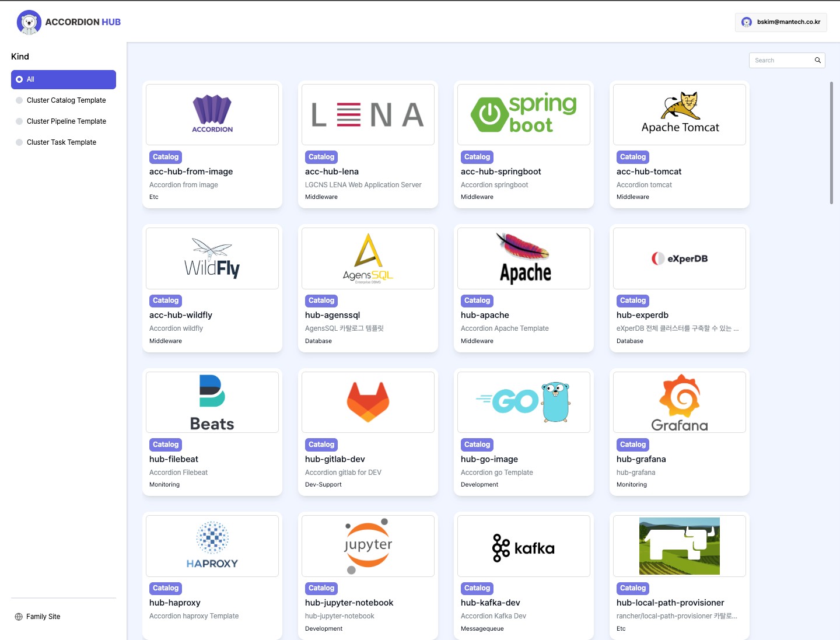This screenshot has height=640, width=840.
Task: Click the Jupyter logo
Action: click(368, 546)
